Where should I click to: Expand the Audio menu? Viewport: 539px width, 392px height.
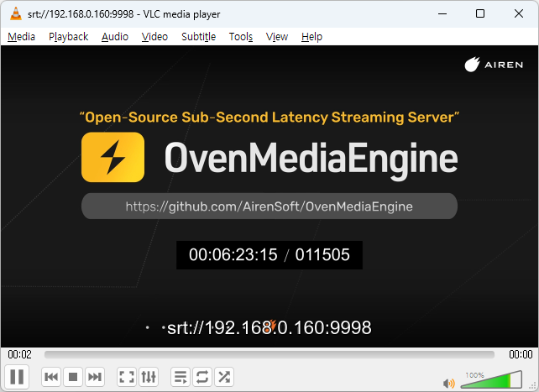(x=115, y=36)
